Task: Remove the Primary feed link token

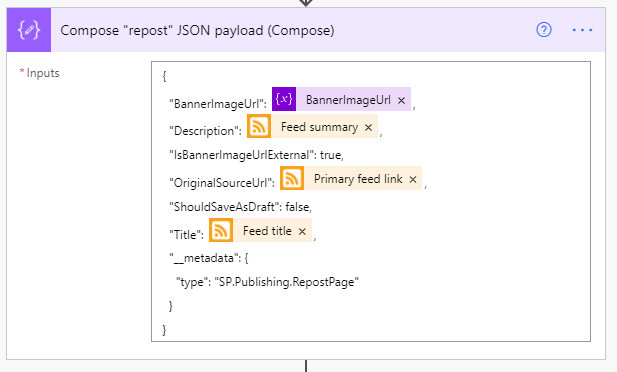Action: (413, 180)
